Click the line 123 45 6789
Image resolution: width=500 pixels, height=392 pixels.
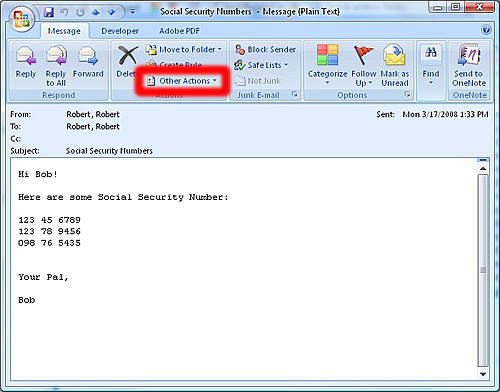[x=49, y=220]
